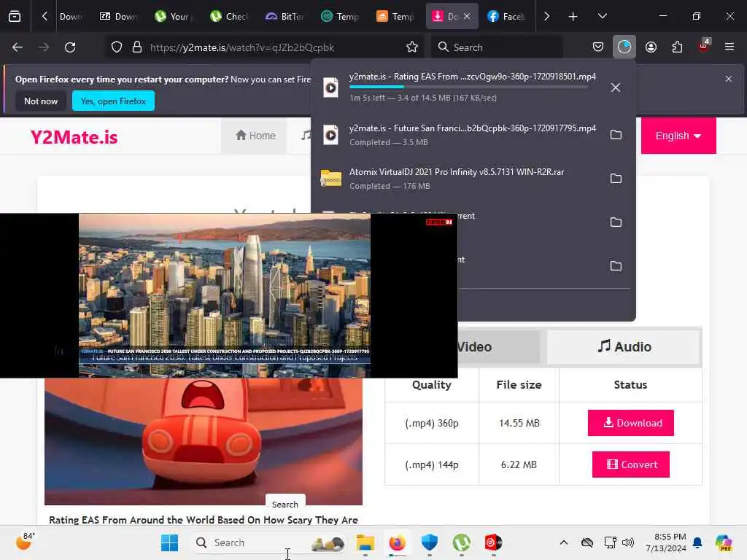
Task: Open the notification bell icon
Action: coord(697,542)
